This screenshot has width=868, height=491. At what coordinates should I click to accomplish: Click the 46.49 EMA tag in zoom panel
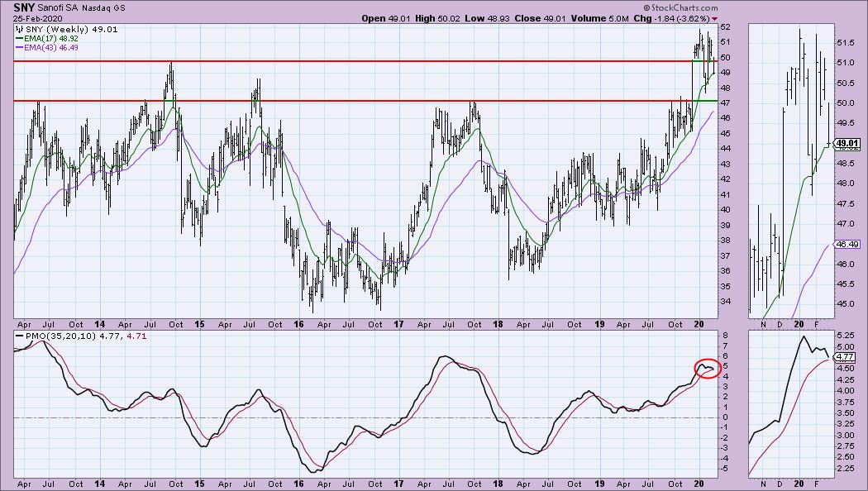tap(847, 244)
